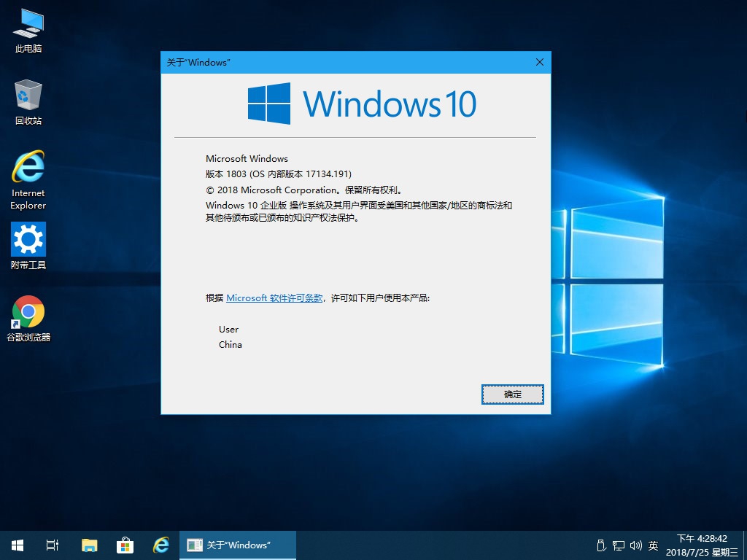The image size is (747, 560).
Task: Open the Windows Start menu
Action: pyautogui.click(x=18, y=545)
